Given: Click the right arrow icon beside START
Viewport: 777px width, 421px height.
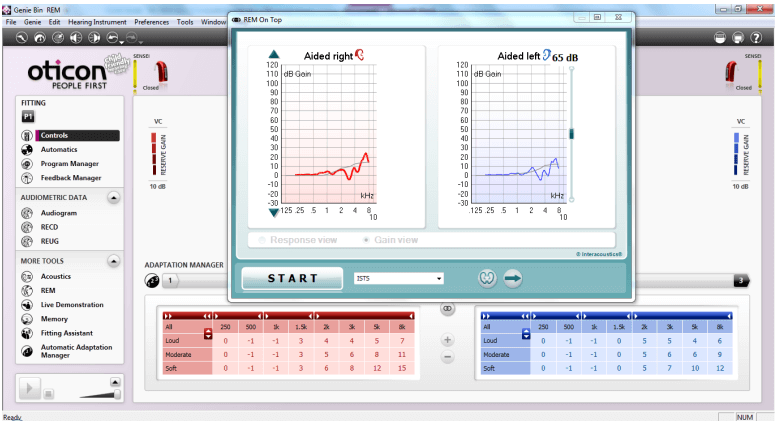Looking at the screenshot, I should pyautogui.click(x=513, y=278).
